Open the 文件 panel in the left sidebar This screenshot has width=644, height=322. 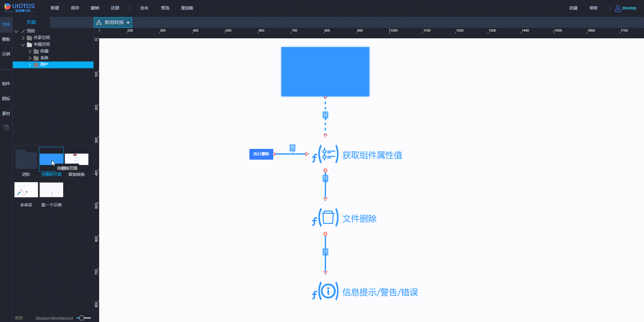[6, 24]
